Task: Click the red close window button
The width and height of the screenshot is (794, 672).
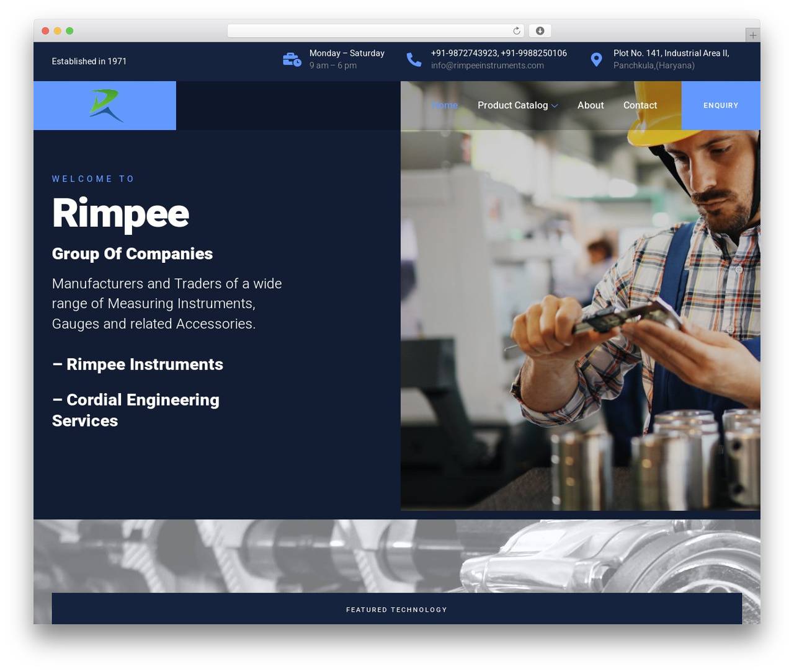Action: pyautogui.click(x=45, y=31)
